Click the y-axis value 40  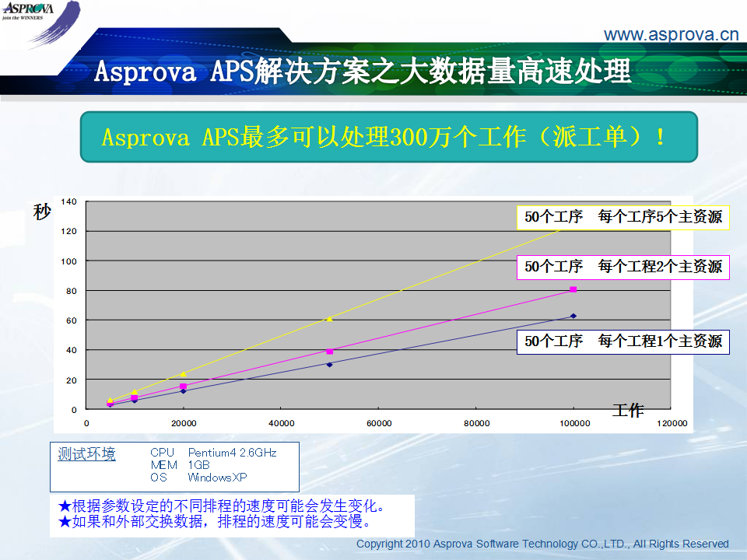[x=72, y=351]
